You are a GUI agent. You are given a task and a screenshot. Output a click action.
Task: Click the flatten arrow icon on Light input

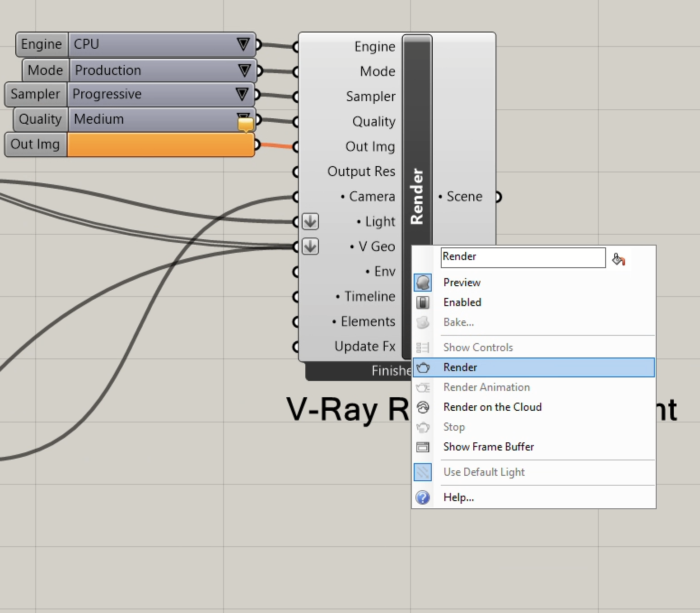click(310, 222)
